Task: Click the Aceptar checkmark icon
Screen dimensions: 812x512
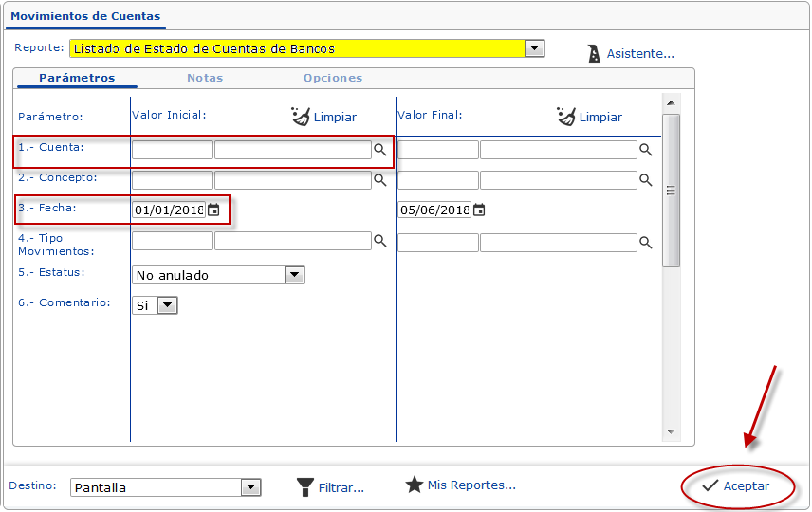Action: tap(710, 485)
